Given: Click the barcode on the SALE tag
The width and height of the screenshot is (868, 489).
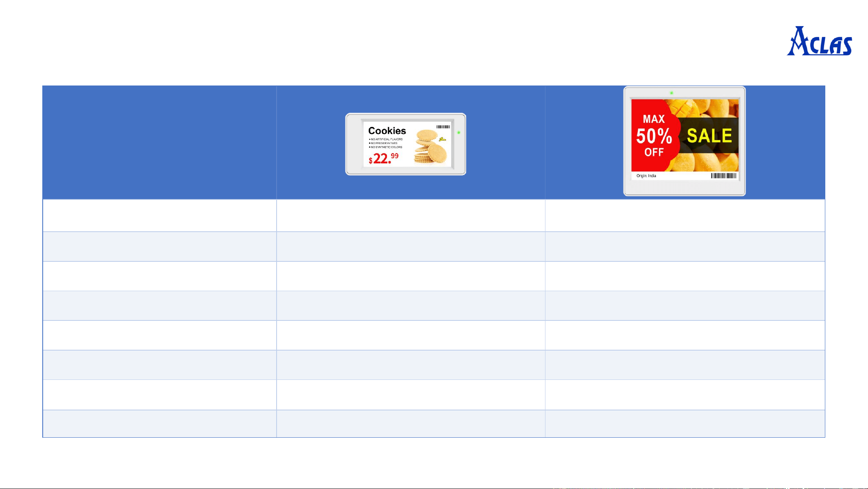Looking at the screenshot, I should (724, 176).
